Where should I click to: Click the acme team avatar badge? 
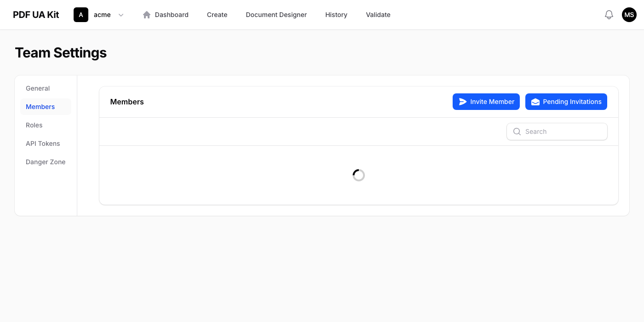click(80, 14)
